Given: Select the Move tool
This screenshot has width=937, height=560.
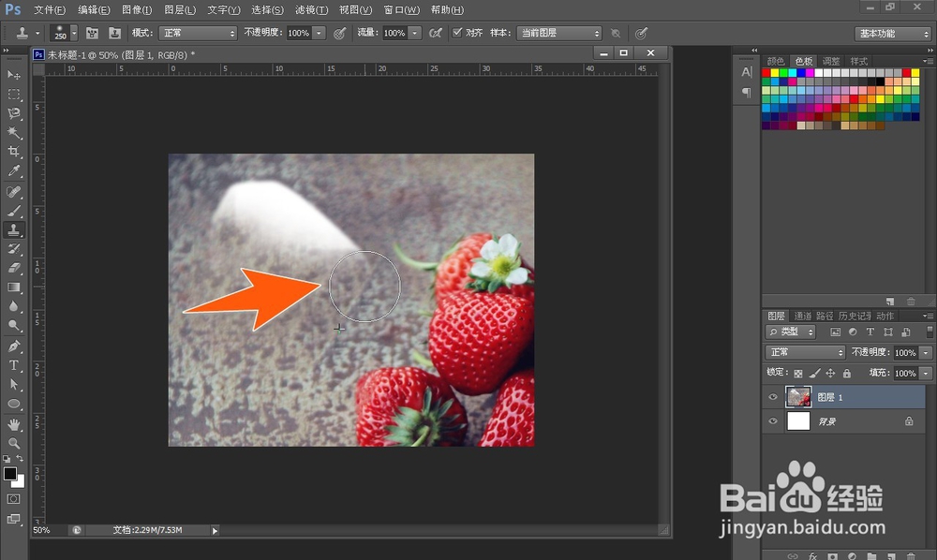Looking at the screenshot, I should [13, 75].
